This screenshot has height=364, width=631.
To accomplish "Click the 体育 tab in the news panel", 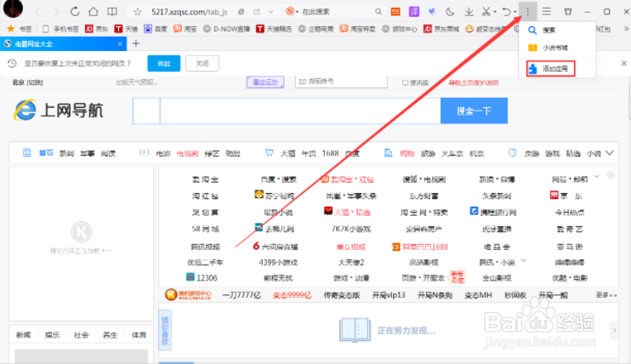I will (x=139, y=335).
